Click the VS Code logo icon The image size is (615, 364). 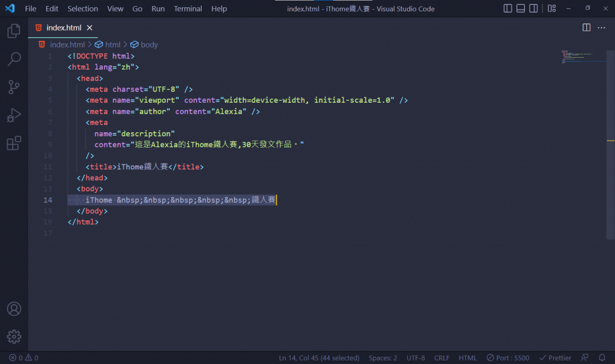pos(10,8)
